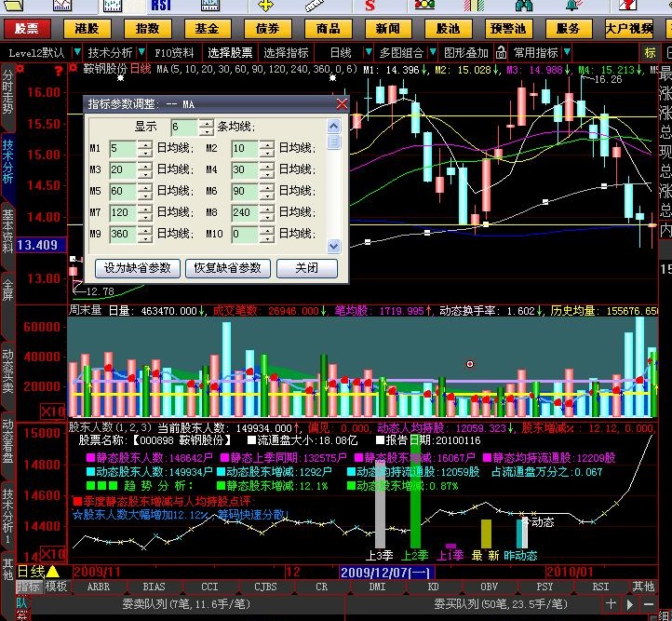Click the RSI indicator toolbar icon
This screenshot has width=672, height=621.
pyautogui.click(x=161, y=6)
